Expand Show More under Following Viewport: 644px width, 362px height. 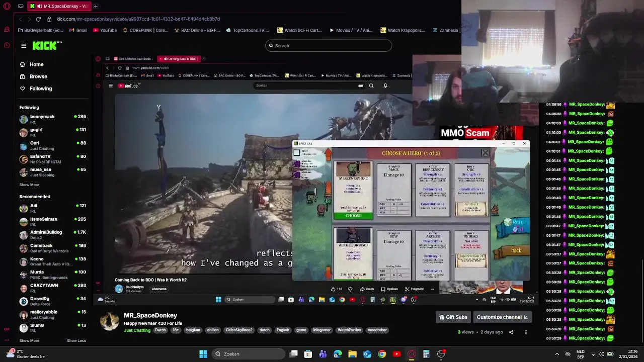[x=29, y=185]
